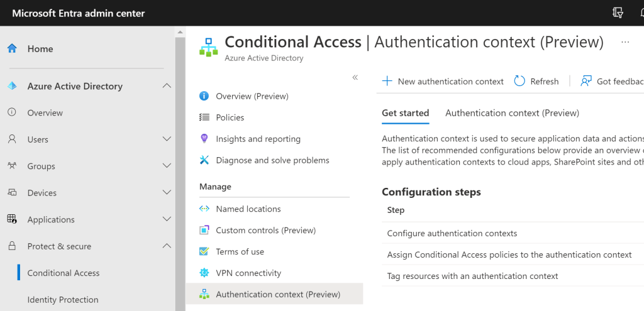Expand the Applications menu chevron
The image size is (644, 311).
click(167, 219)
